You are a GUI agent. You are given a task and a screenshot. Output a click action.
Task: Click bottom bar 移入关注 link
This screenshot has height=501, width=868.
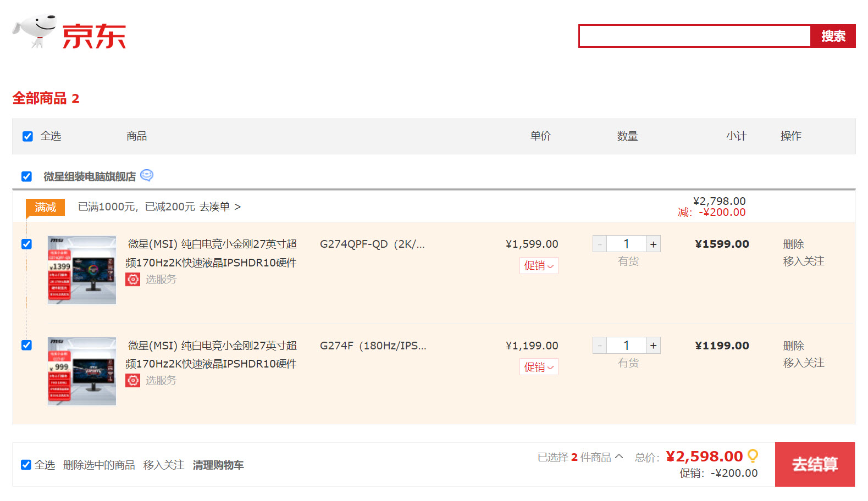tap(164, 465)
